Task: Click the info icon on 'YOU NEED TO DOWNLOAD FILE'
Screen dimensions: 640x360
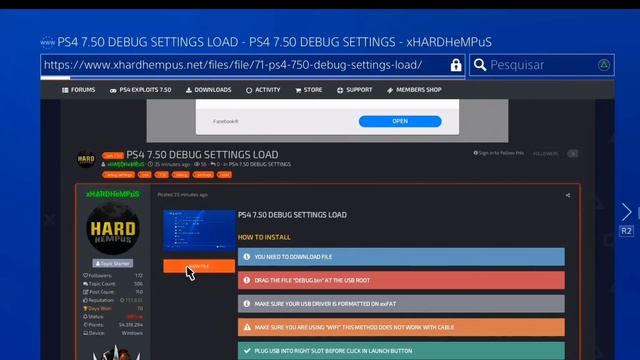Action: click(247, 257)
